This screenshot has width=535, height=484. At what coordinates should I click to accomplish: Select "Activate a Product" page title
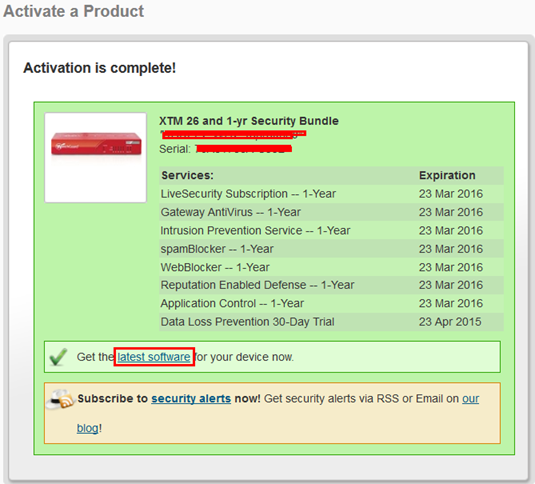tap(74, 11)
